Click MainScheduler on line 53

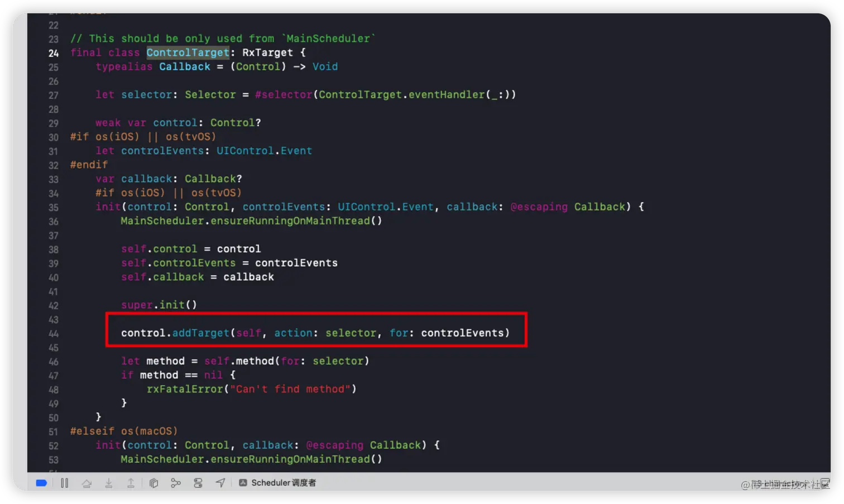coord(162,459)
